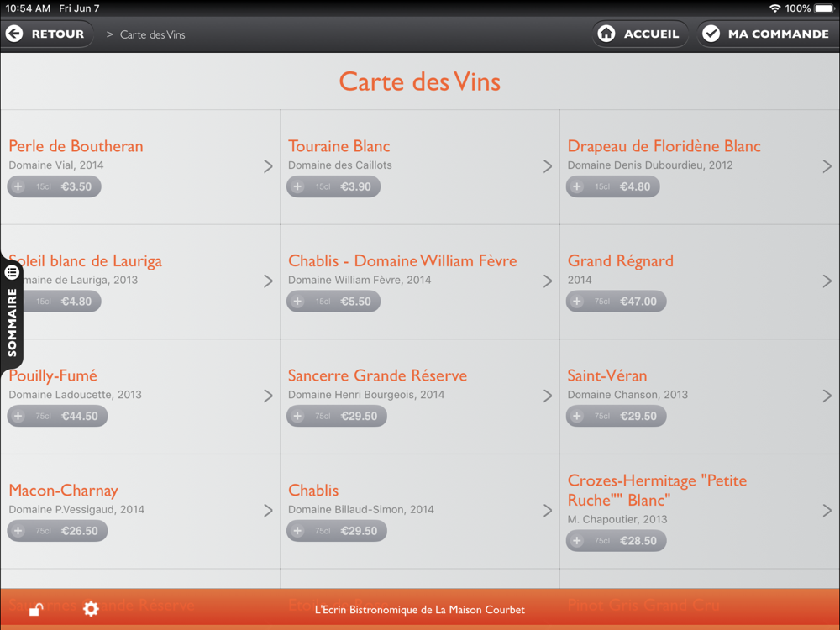
Task: Open Grand Régnard wine title
Action: click(x=621, y=261)
